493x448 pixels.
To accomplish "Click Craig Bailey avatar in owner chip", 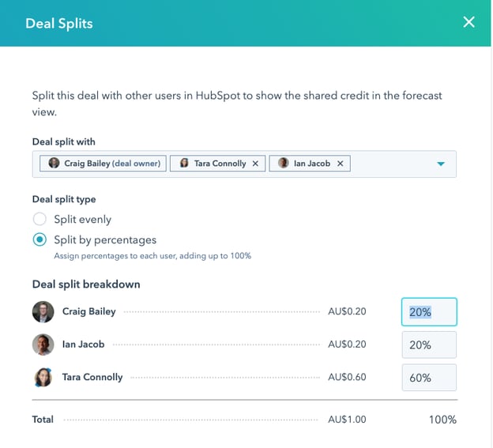I will [x=55, y=164].
